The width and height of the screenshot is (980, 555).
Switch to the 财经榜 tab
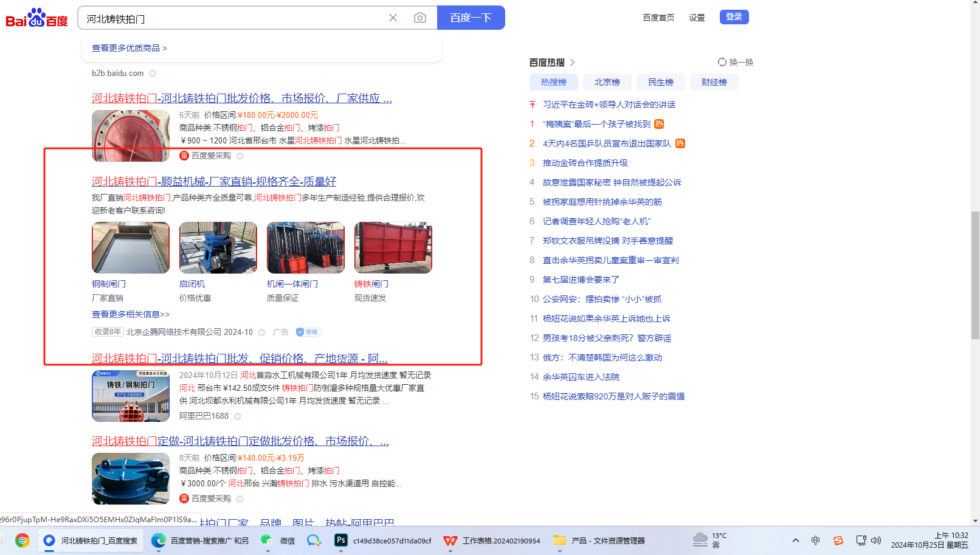click(x=714, y=82)
